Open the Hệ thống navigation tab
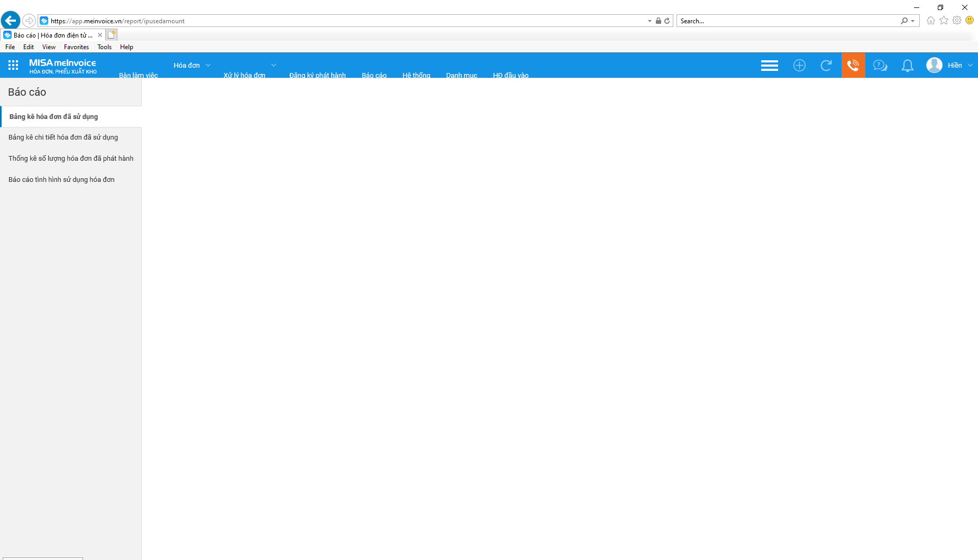Screen dimensions: 978x560 [x=416, y=75]
